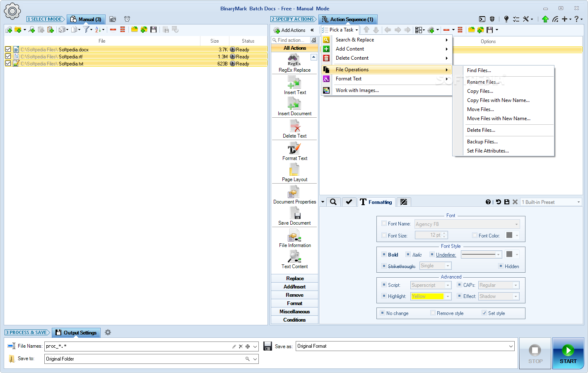Uncheck the Softpedia.txt file checkbox

(8, 63)
